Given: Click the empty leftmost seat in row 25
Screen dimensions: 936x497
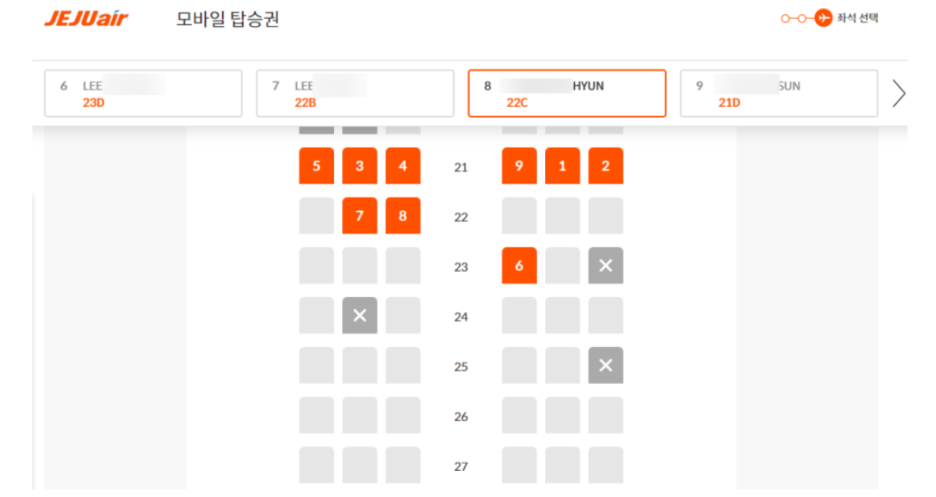Looking at the screenshot, I should coord(316,366).
